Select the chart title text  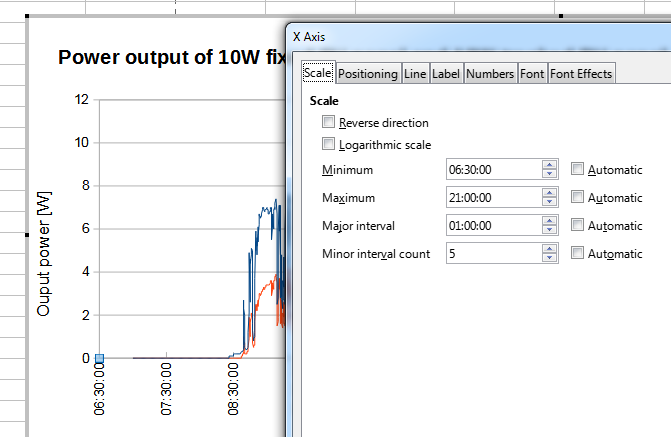(x=172, y=57)
